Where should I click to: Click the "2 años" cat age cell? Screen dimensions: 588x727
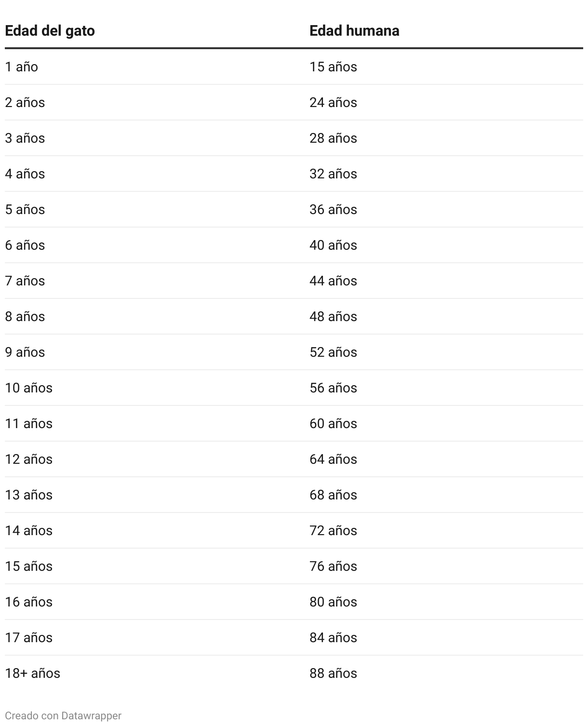coord(25,103)
